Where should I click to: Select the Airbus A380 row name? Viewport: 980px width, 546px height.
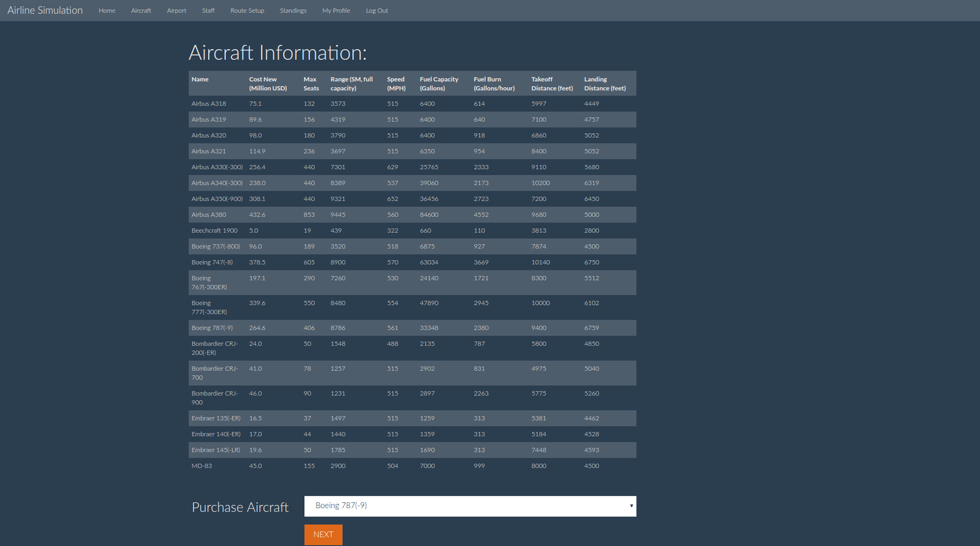click(209, 214)
